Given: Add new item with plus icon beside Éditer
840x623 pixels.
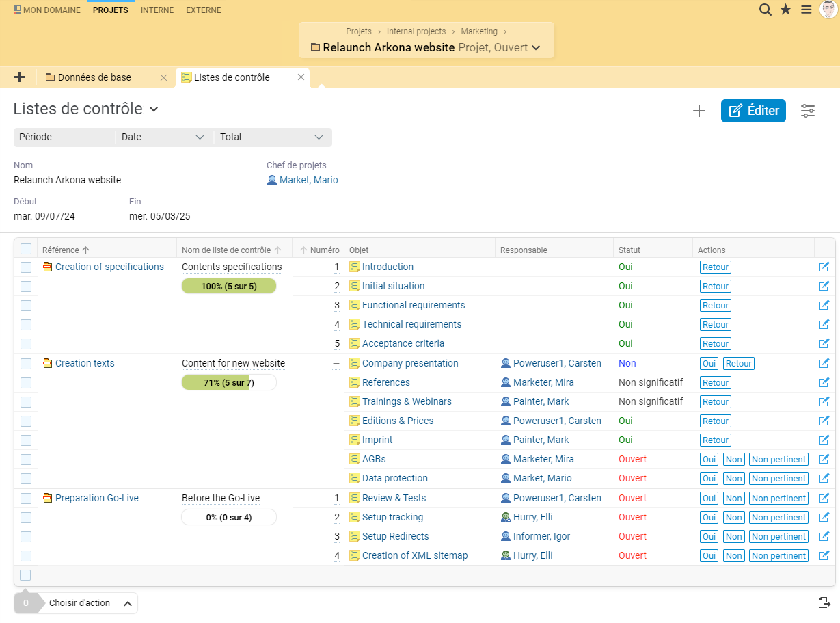Looking at the screenshot, I should [699, 111].
